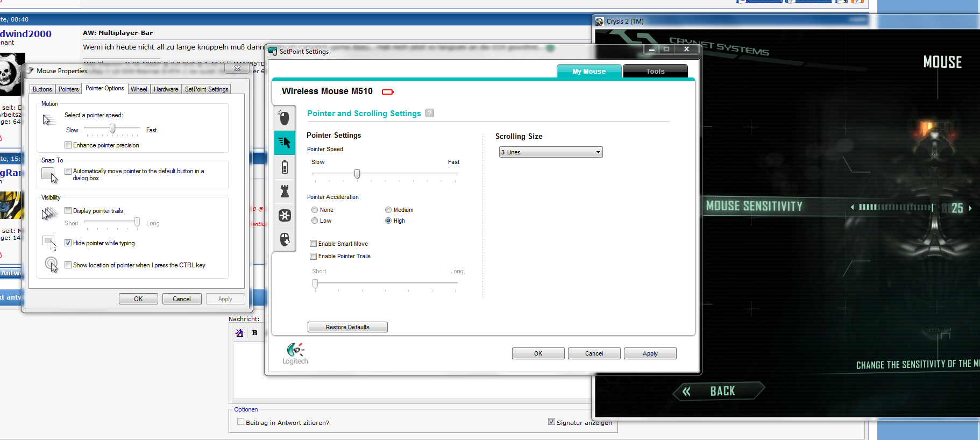Image resolution: width=980 pixels, height=440 pixels.
Task: Select Low pointer acceleration
Action: [315, 221]
